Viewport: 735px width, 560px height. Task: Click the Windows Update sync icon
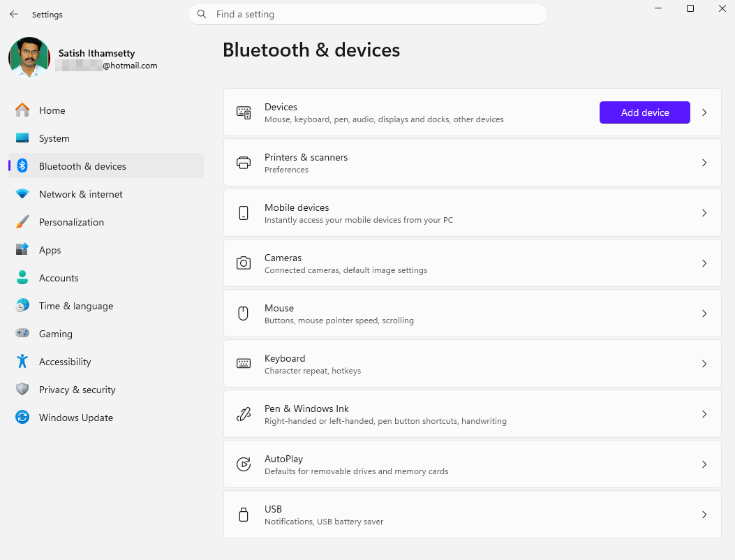pyautogui.click(x=22, y=417)
